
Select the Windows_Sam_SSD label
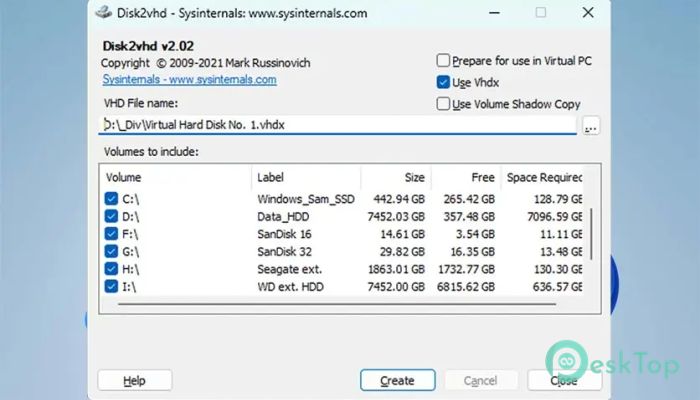[306, 199]
